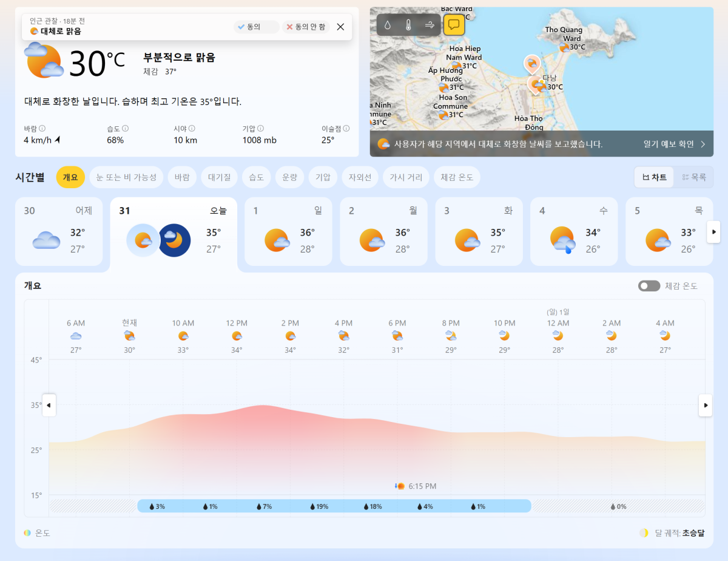Select Monday forecast card (2 월)
This screenshot has height=561, width=728.
pyautogui.click(x=383, y=231)
